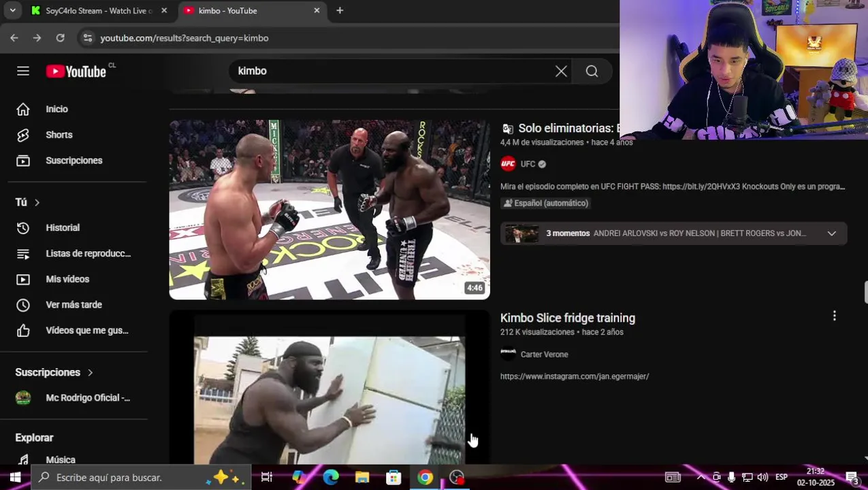Click the 4,4 M de visualizaciones text
Screen dimensions: 868x490
[x=542, y=142]
